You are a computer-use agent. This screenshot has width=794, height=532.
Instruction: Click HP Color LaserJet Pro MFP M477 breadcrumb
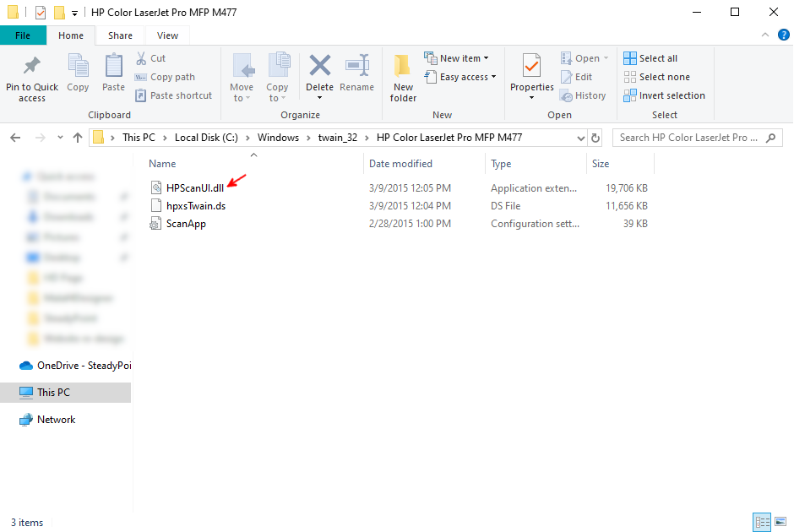[x=449, y=138]
